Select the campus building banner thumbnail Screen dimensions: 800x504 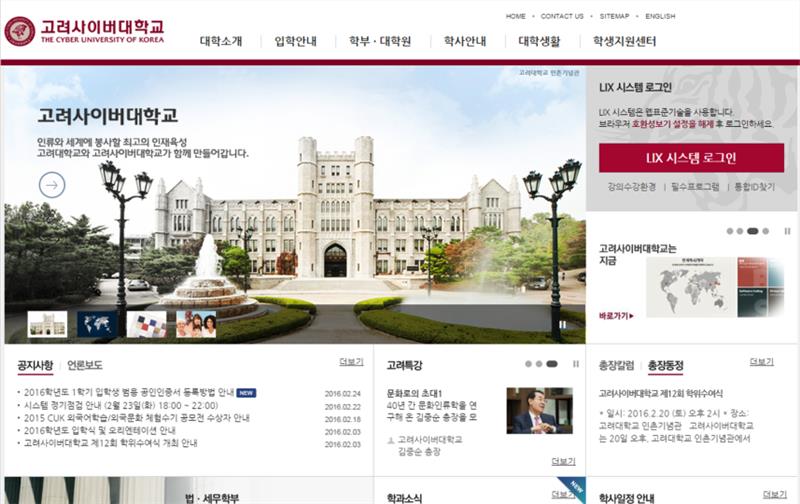47,324
